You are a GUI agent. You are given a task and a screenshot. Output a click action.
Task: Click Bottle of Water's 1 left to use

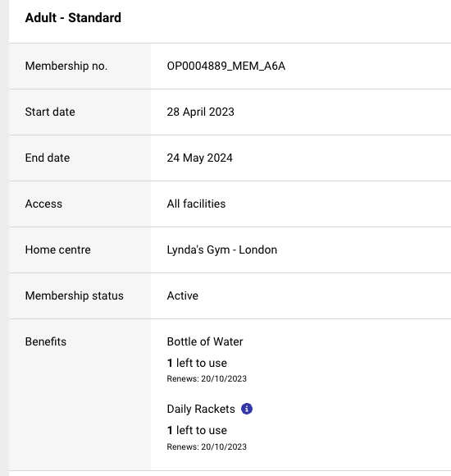point(197,363)
